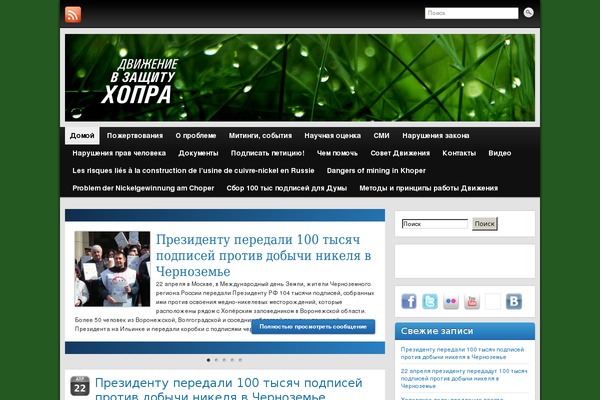Open the Домой menu tab
Image resolution: width=600 pixels, height=400 pixels.
click(x=82, y=136)
